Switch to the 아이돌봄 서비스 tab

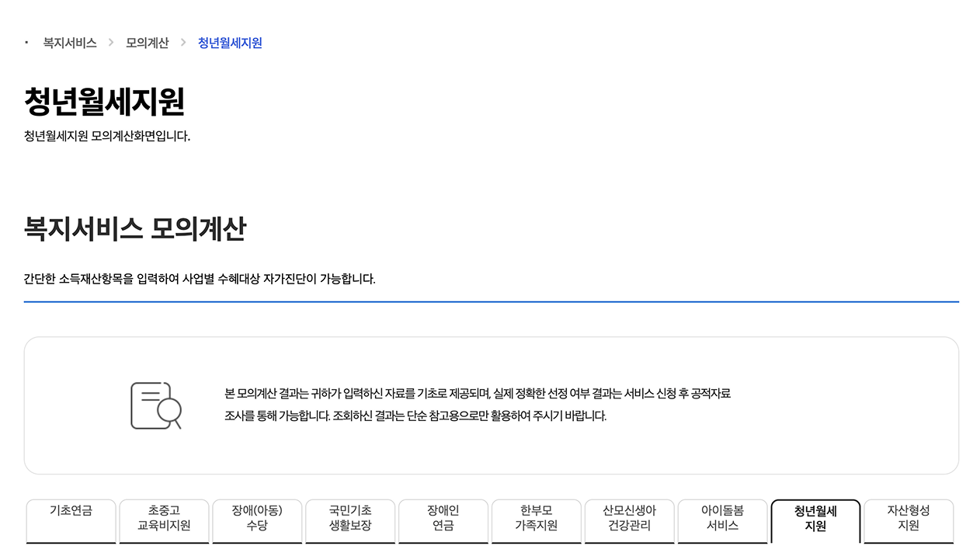tap(722, 521)
